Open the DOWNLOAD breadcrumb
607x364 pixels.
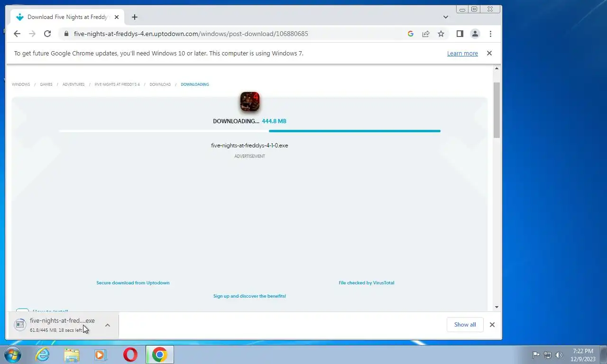[x=160, y=84]
